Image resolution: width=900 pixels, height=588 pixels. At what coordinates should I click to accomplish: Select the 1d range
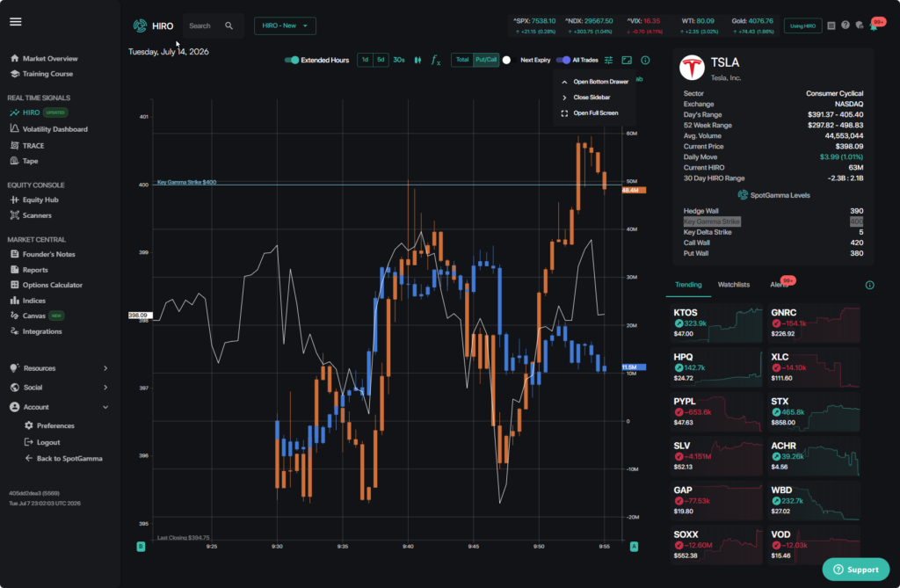(365, 60)
